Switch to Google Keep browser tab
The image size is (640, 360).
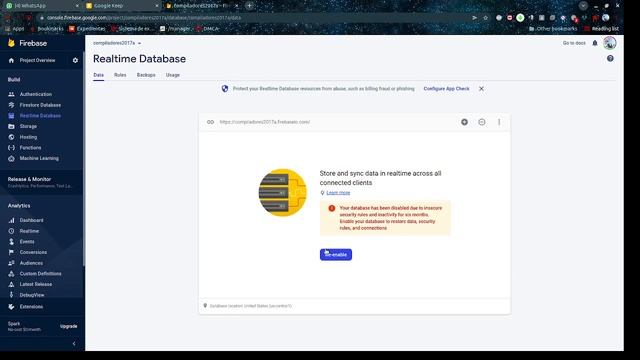(122, 6)
